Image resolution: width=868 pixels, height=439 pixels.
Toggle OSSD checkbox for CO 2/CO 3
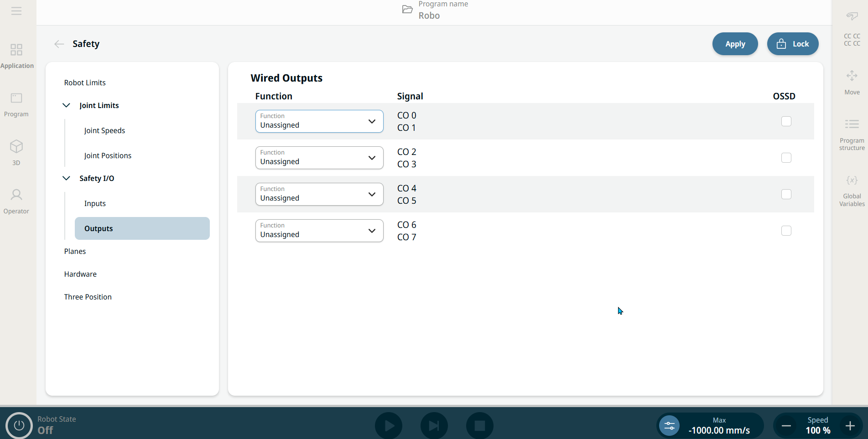(786, 158)
